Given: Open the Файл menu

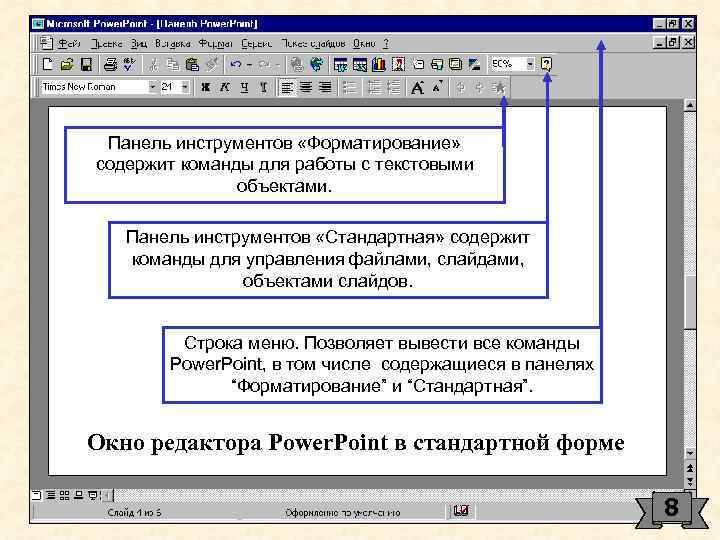Looking at the screenshot, I should coord(69,44).
